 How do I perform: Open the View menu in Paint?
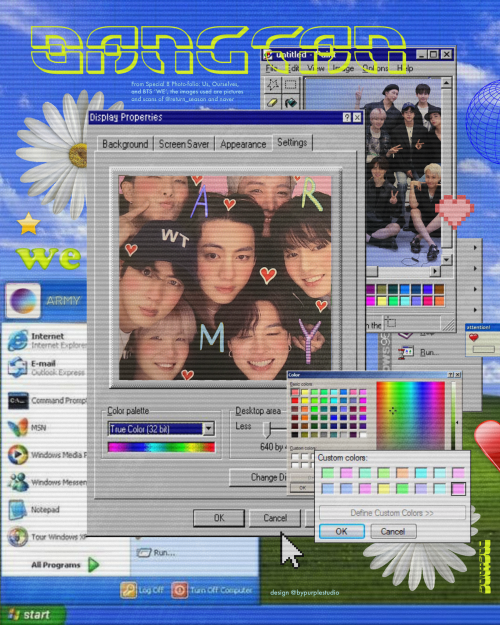click(316, 69)
